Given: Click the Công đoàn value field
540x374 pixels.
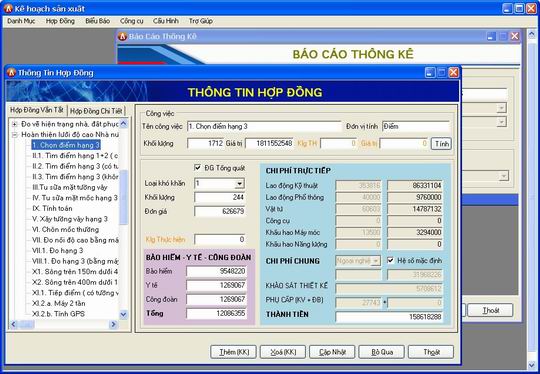Looking at the screenshot, I should [216, 299].
